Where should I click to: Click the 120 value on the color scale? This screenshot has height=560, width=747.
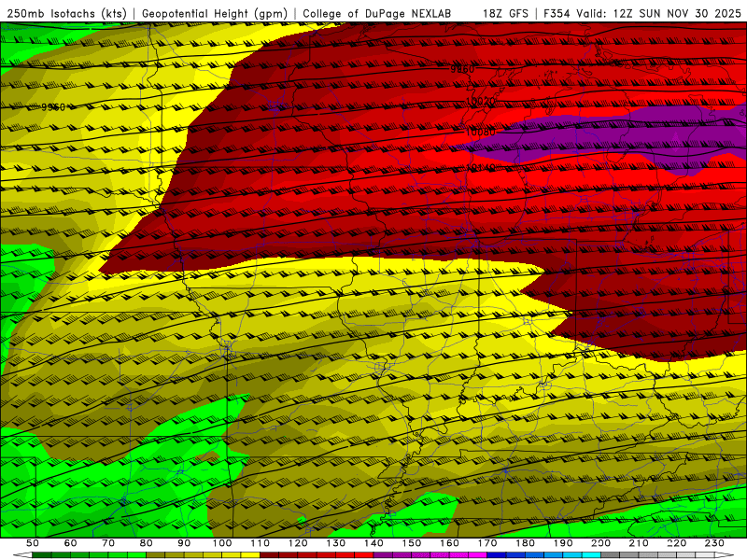(298, 543)
